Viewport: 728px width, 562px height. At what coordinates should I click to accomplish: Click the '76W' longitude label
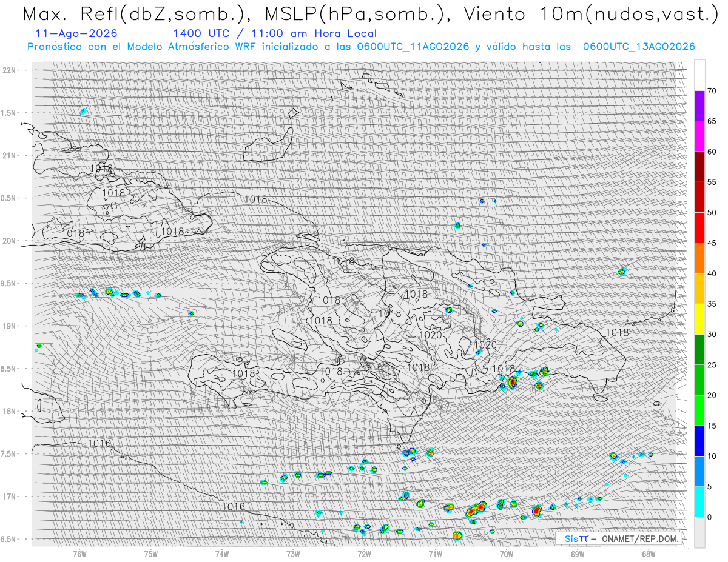tap(79, 554)
